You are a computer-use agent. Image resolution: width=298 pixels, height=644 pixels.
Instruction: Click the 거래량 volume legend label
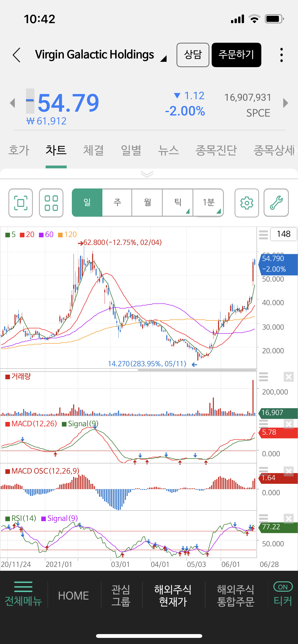coord(18,376)
